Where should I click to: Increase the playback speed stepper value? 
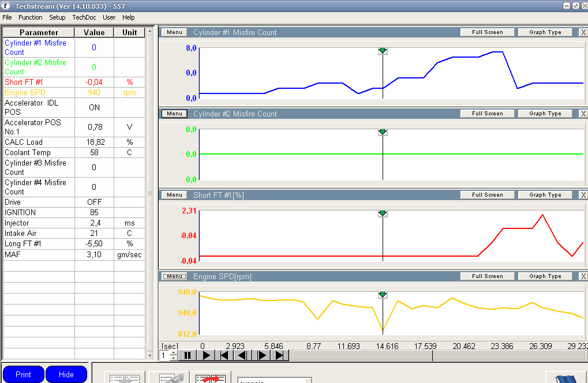click(173, 352)
